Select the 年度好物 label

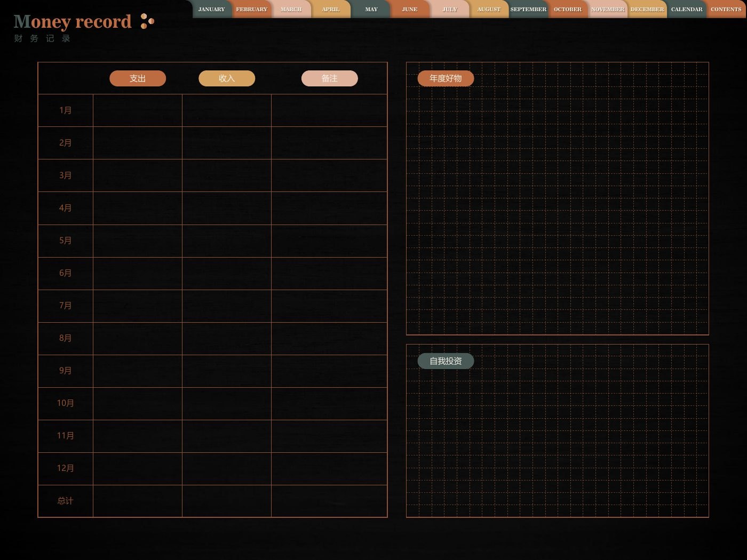pyautogui.click(x=446, y=78)
